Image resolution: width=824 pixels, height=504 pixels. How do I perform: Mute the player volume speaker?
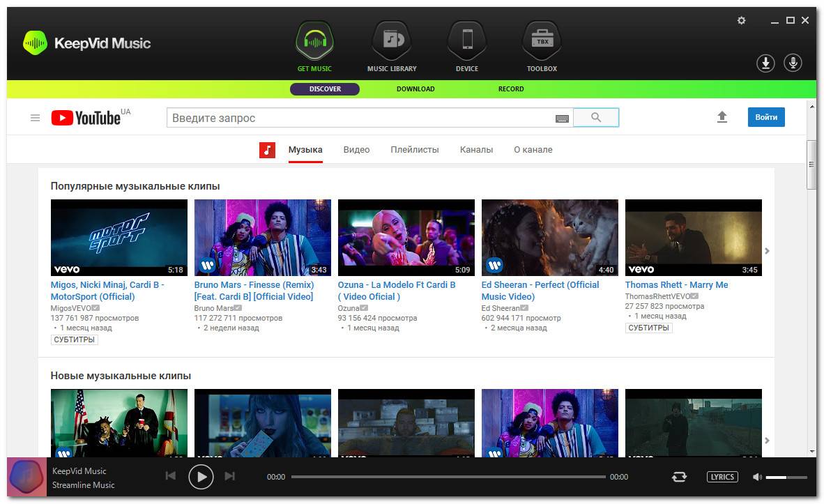757,477
